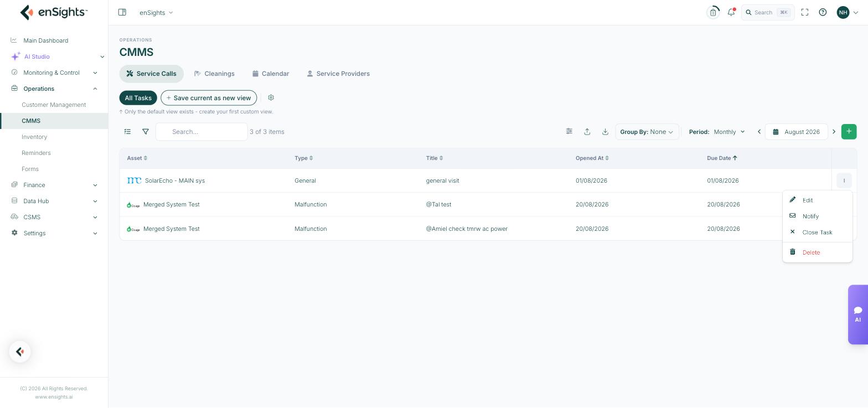Open the filter funnel icon
Screen dimensions: 868x408
pyautogui.click(x=146, y=132)
